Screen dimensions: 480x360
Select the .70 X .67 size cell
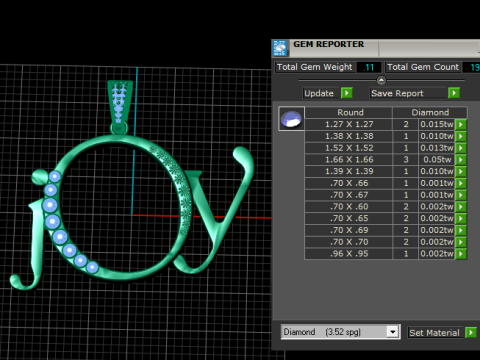tap(349, 195)
